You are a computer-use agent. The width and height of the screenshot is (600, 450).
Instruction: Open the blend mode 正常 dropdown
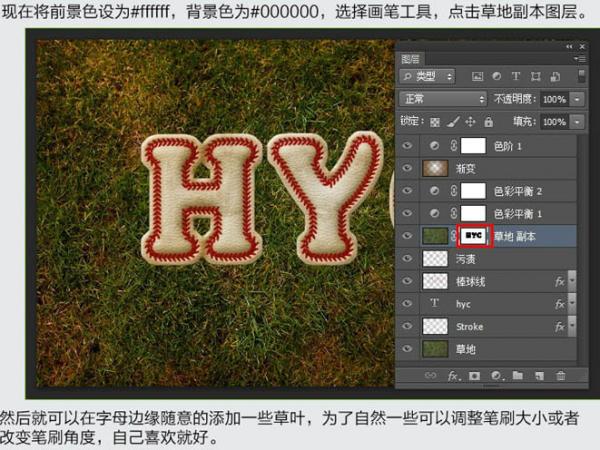click(442, 99)
